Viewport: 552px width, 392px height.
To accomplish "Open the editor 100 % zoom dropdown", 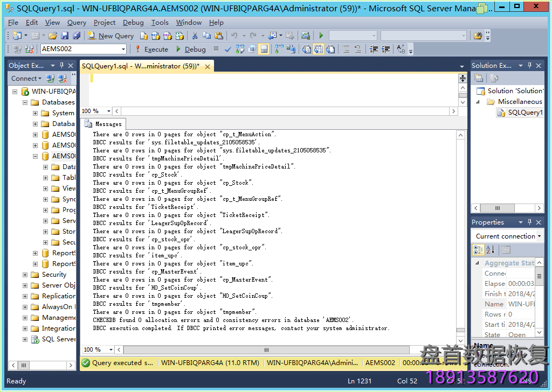I will [109, 111].
